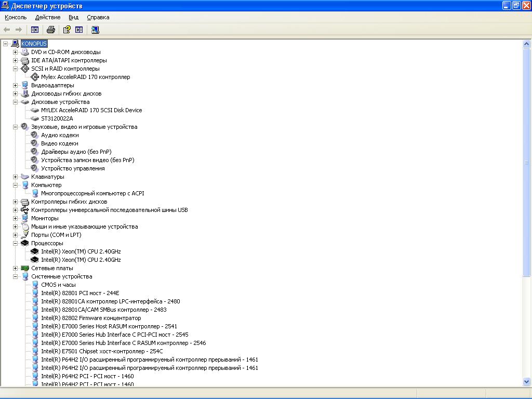Click the show/hide console tree icon
532x399 pixels.
[35, 30]
